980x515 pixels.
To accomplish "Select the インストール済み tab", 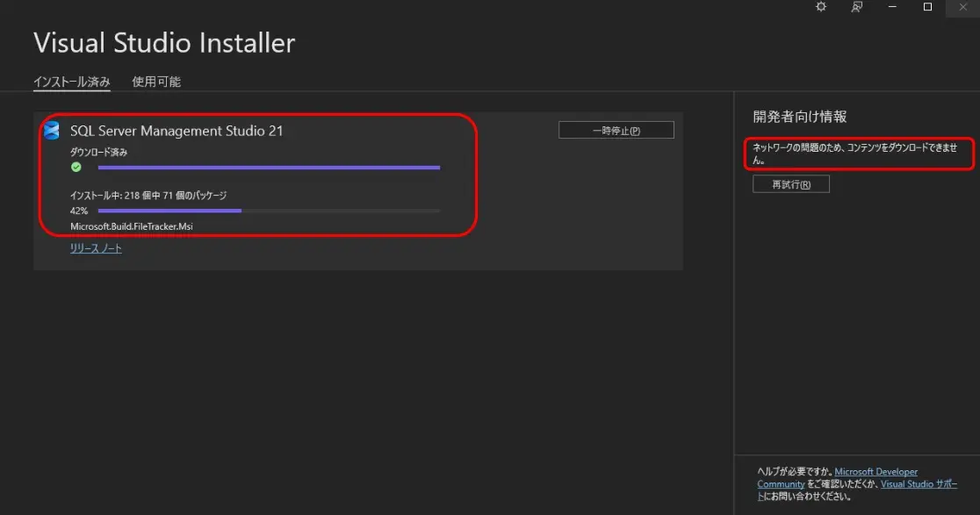I will pyautogui.click(x=71, y=82).
